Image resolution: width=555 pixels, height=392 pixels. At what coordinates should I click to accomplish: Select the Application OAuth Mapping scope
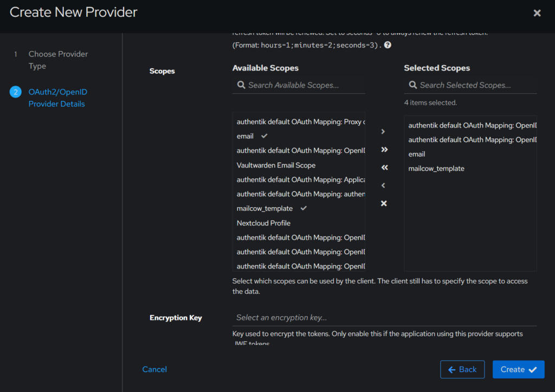pyautogui.click(x=299, y=179)
